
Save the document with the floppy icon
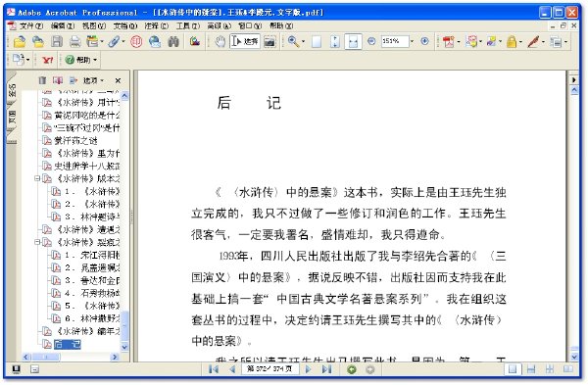coord(57,41)
